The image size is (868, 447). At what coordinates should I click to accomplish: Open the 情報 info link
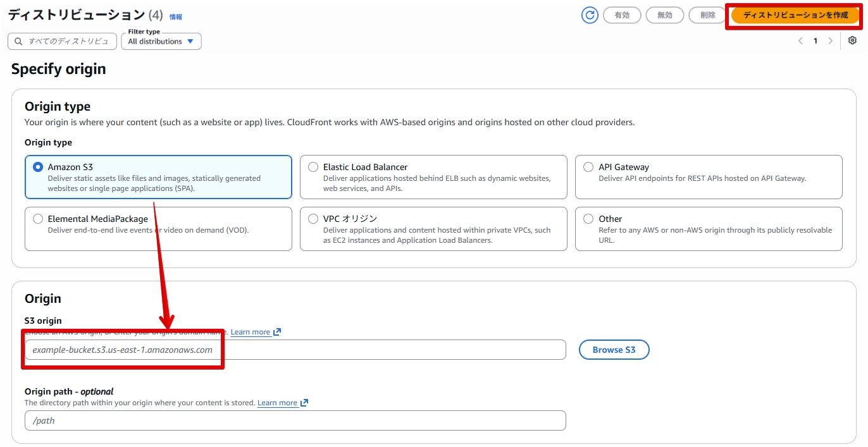click(x=176, y=17)
